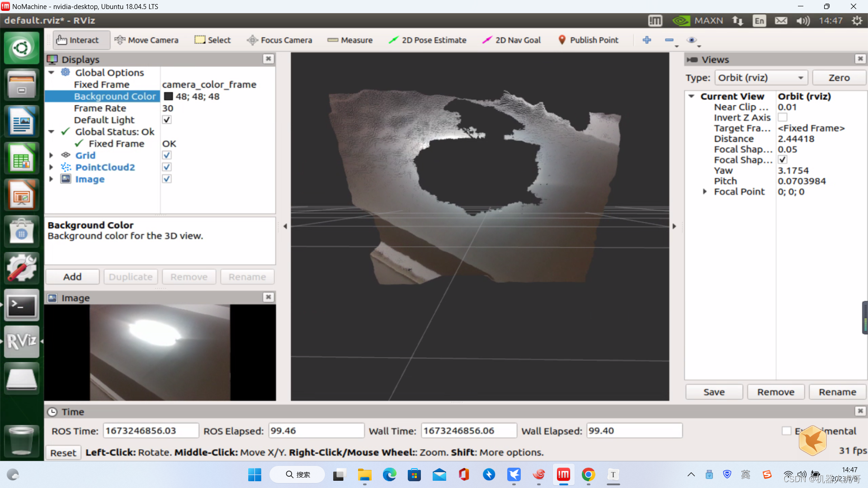Click the Background Color swatch
868x488 pixels.
(169, 96)
